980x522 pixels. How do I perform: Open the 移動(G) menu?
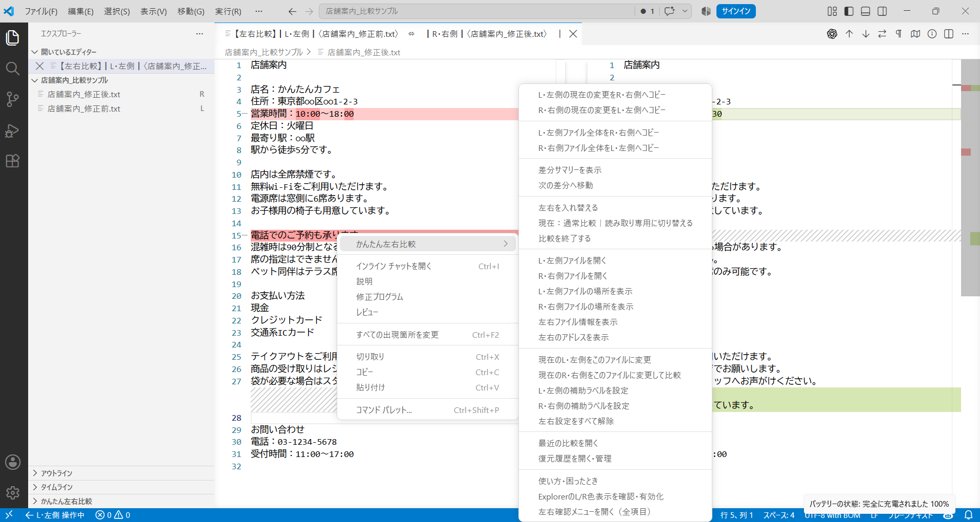click(191, 11)
